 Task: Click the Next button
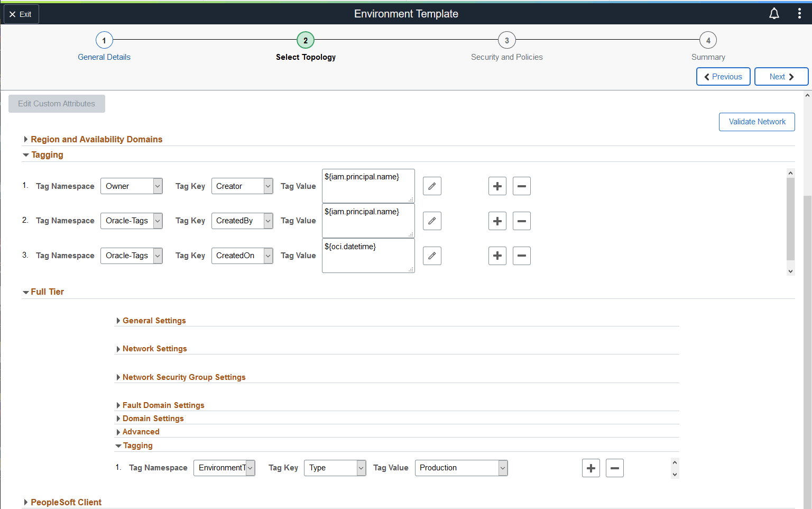781,77
